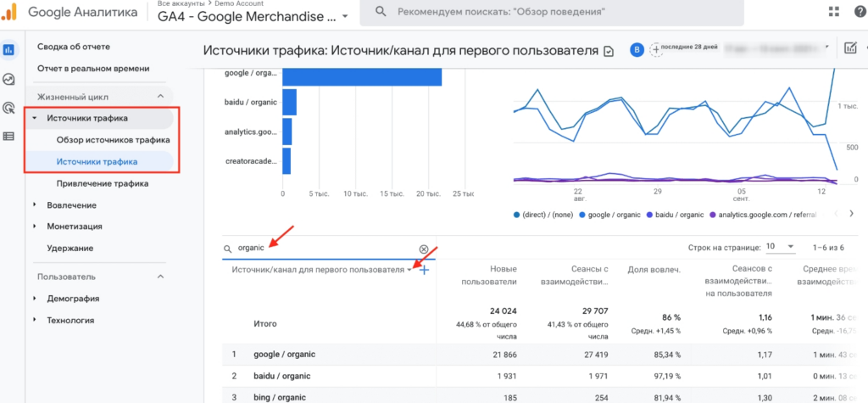The image size is (868, 403).
Task: Open the Advertising icon in left rail
Action: point(8,108)
